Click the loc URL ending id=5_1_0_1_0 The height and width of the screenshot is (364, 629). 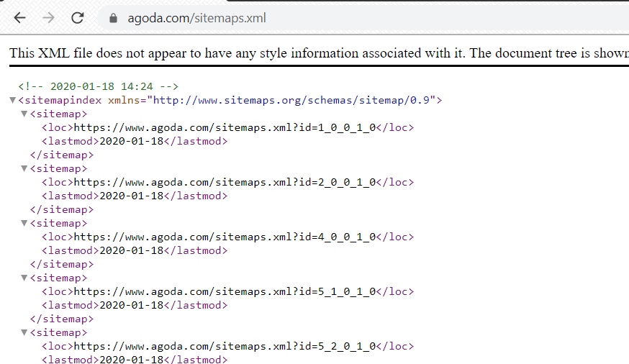click(x=225, y=291)
